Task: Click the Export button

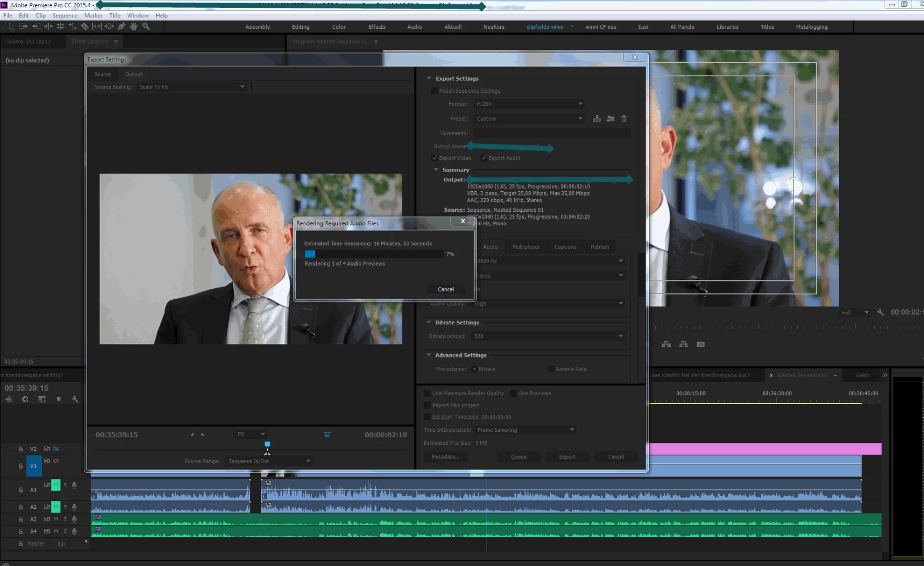Action: click(x=567, y=457)
